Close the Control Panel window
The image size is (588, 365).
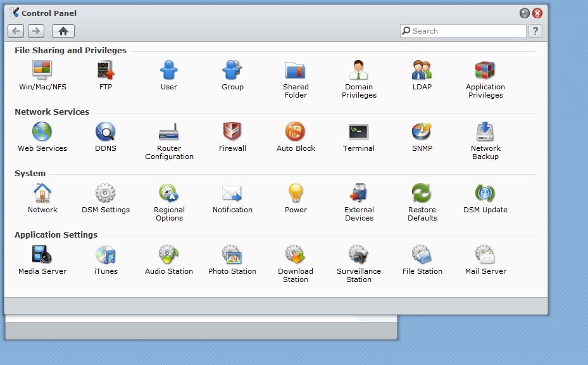[x=537, y=13]
